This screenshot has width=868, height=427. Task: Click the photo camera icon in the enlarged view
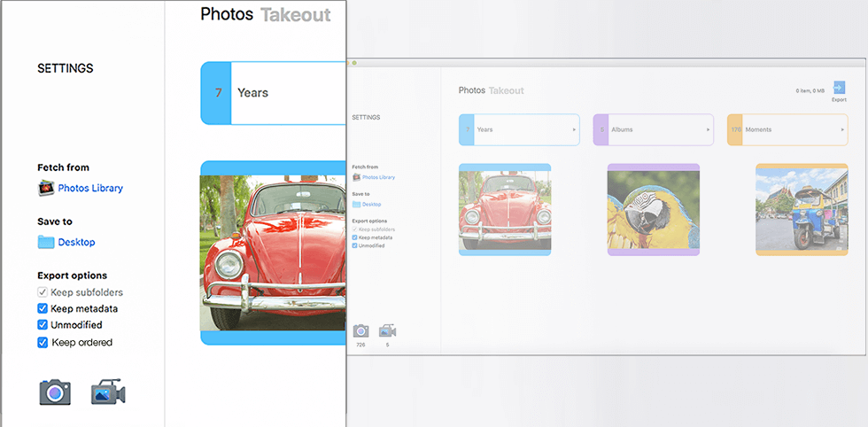[55, 392]
